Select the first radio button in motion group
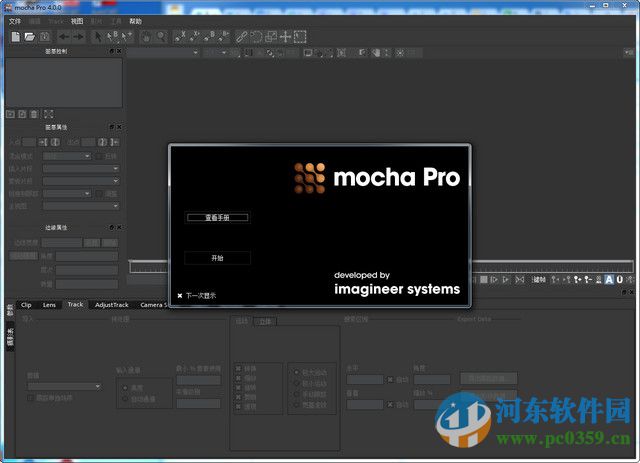Viewport: 640px width, 463px height. click(297, 372)
